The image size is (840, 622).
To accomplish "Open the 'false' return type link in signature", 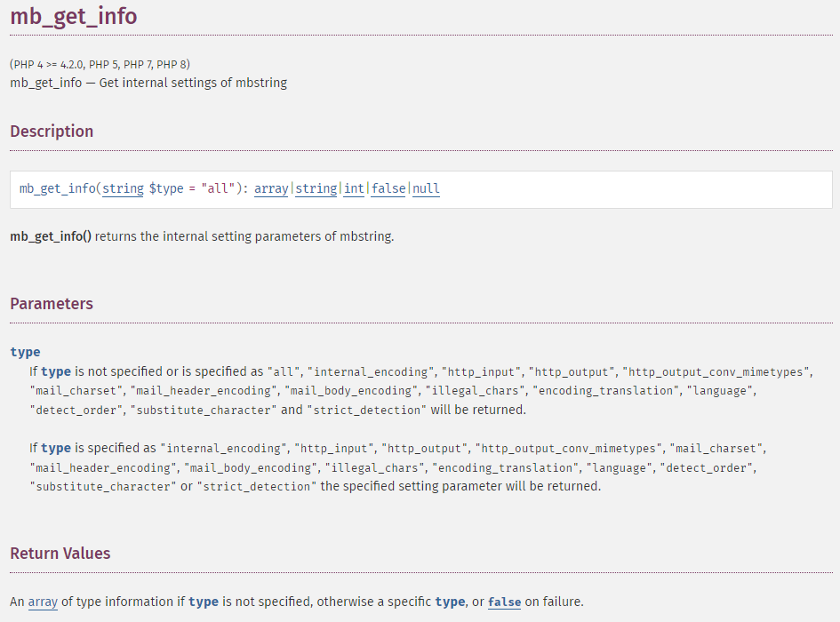I will tap(388, 188).
